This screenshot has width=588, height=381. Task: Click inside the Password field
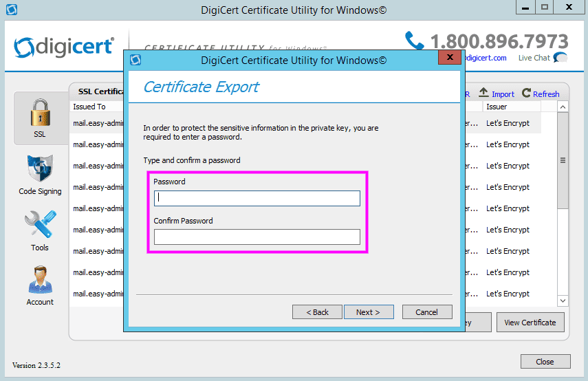[257, 198]
